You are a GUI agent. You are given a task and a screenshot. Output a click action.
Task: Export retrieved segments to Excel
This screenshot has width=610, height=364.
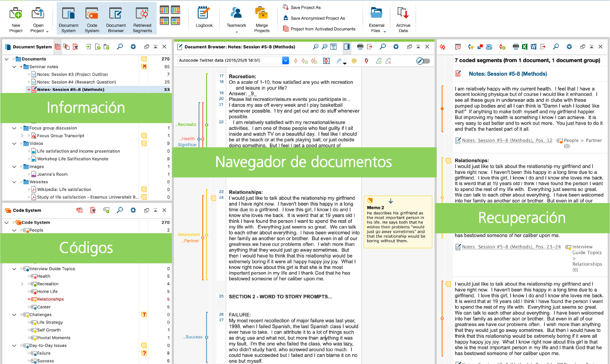tap(524, 47)
